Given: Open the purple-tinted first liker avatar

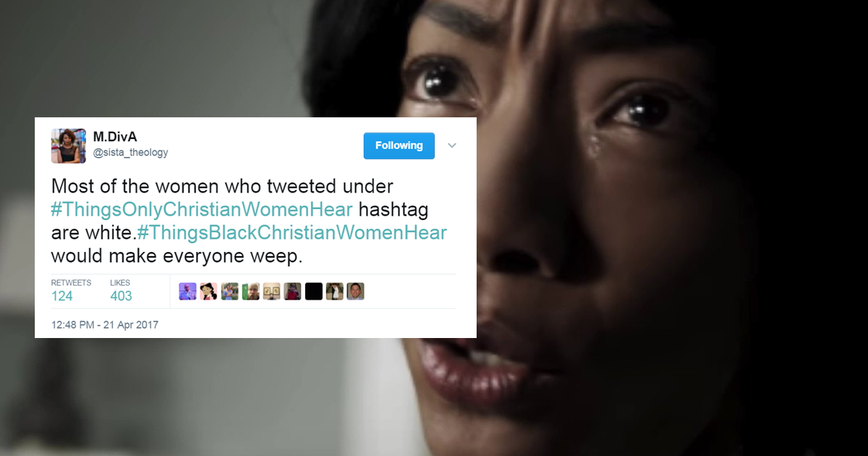Looking at the screenshot, I should coord(187,291).
